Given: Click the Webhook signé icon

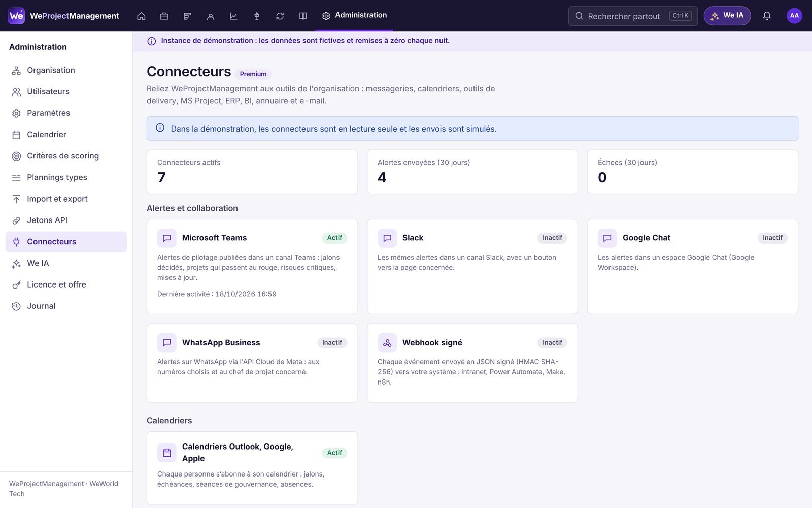Looking at the screenshot, I should point(387,343).
